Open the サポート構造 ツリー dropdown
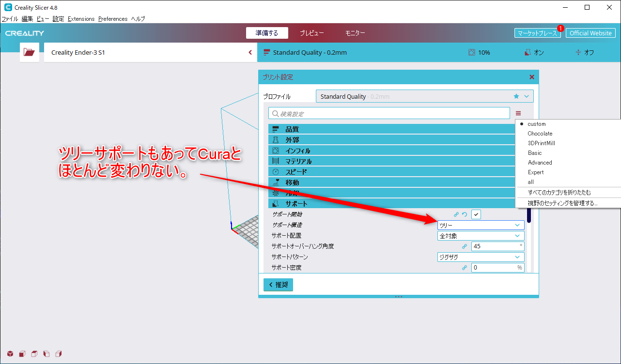This screenshot has height=364, width=621. point(481,225)
